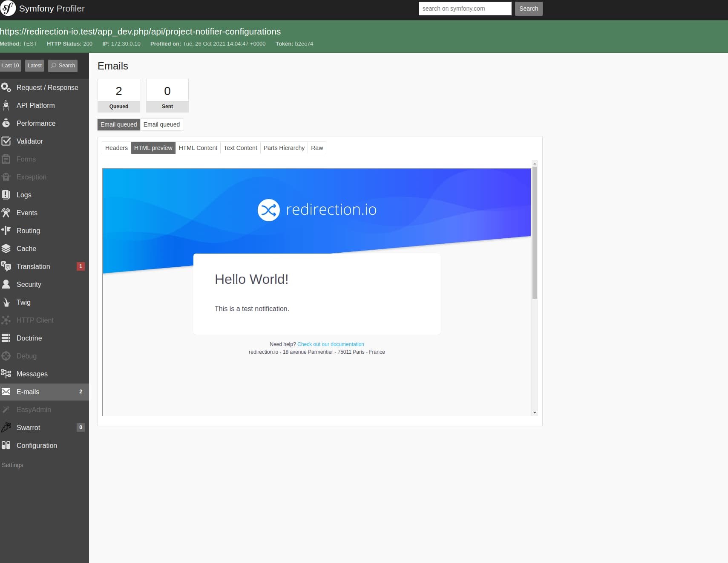Follow the Check out our documentation link
This screenshot has width=728, height=563.
point(331,344)
